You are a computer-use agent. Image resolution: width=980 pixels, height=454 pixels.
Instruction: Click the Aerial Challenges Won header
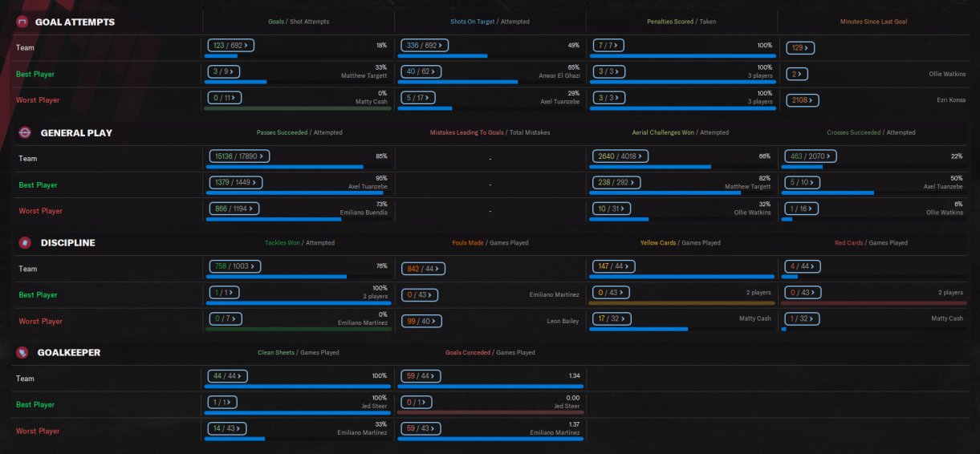click(x=681, y=132)
